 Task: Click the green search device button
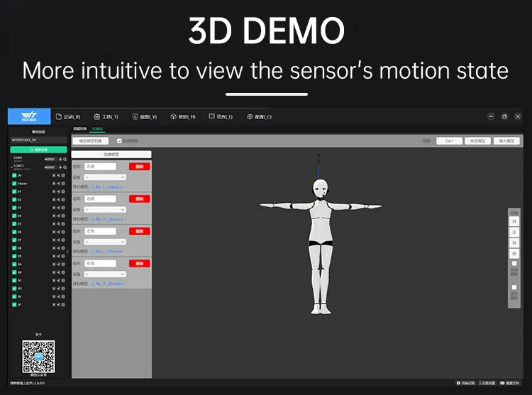[x=38, y=150]
